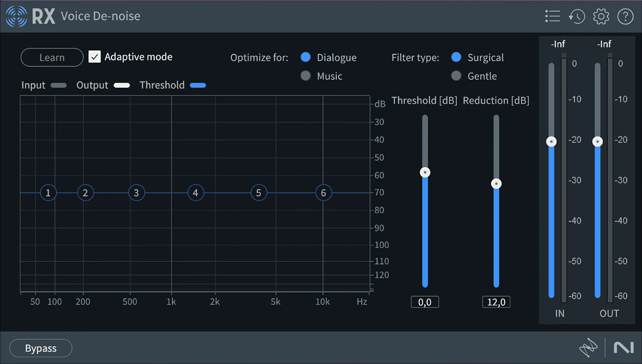Click the RX logo icon in the header
642x364 pixels.
pyautogui.click(x=17, y=16)
